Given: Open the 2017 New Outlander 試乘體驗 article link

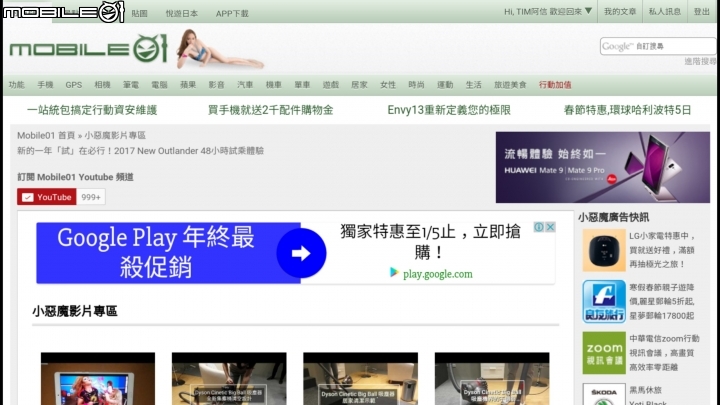Looking at the screenshot, I should coord(141,151).
